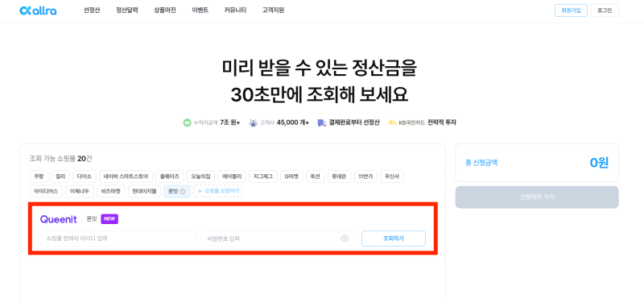Screen dimensions: 644x299
Task: Click the 전략적 투자 text
Action: click(442, 123)
